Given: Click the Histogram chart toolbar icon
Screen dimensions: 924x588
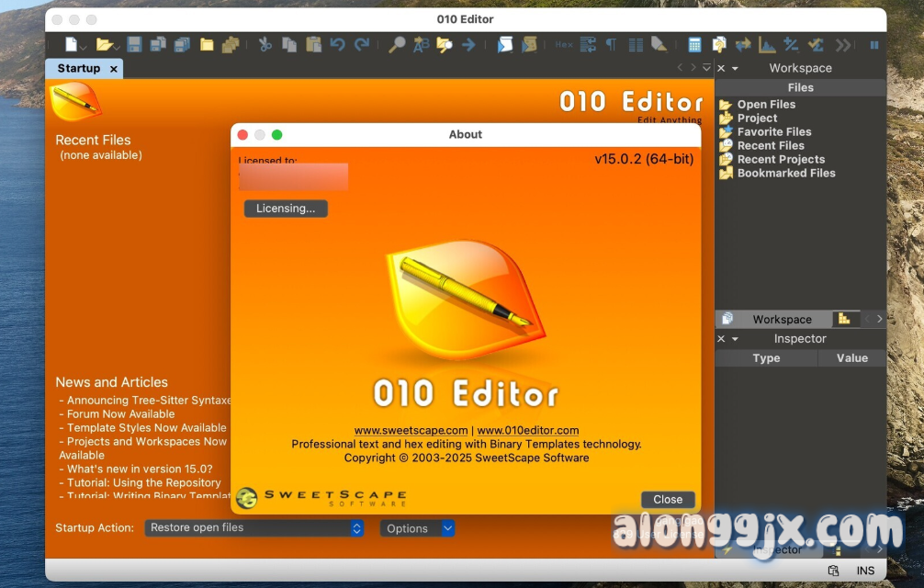Looking at the screenshot, I should 766,44.
